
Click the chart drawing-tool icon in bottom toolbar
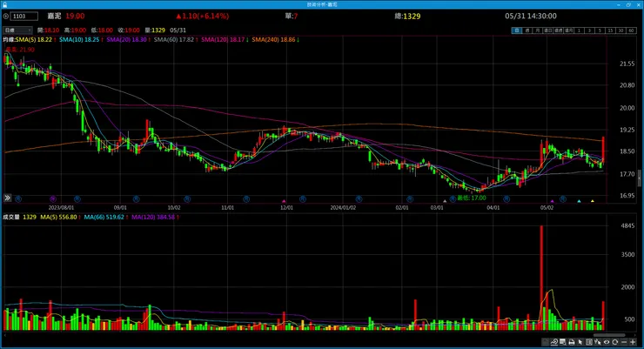click(x=554, y=342)
